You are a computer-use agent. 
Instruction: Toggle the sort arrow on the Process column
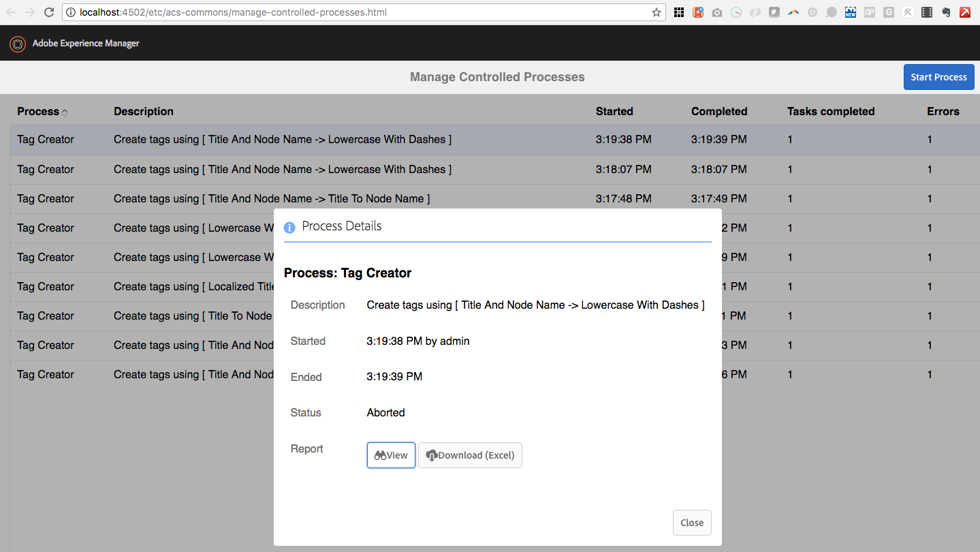[65, 110]
